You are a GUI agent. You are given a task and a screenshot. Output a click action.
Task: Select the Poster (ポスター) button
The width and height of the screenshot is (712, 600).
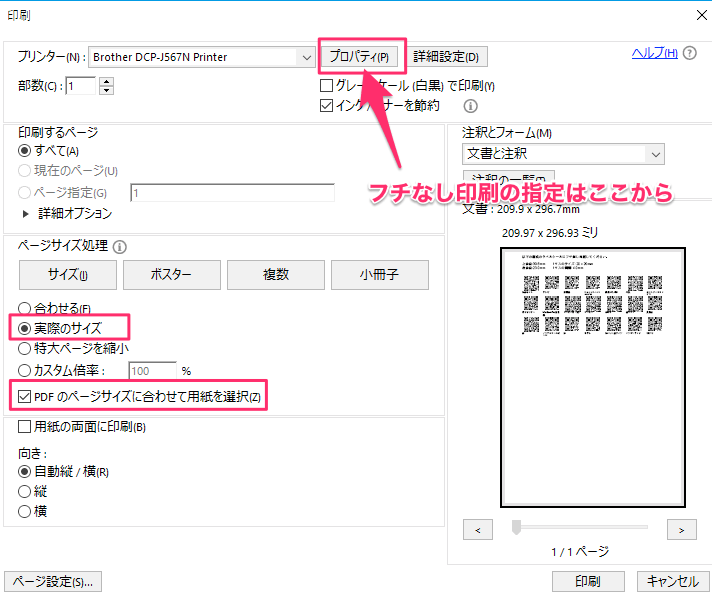[172, 275]
